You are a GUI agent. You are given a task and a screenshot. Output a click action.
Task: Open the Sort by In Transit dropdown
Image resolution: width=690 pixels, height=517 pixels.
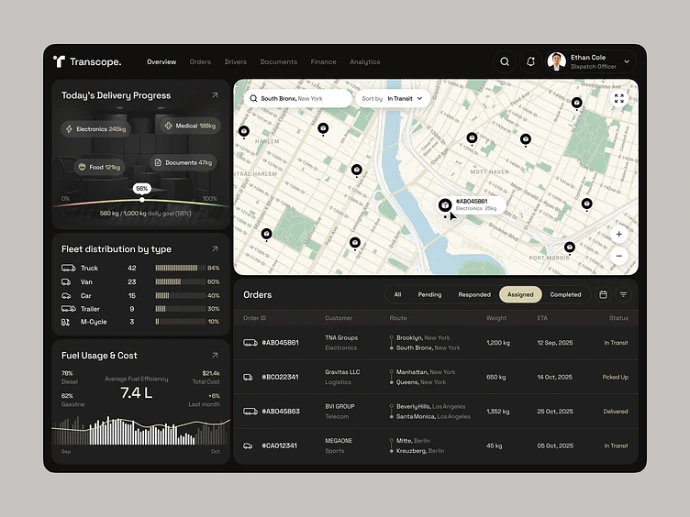point(394,99)
